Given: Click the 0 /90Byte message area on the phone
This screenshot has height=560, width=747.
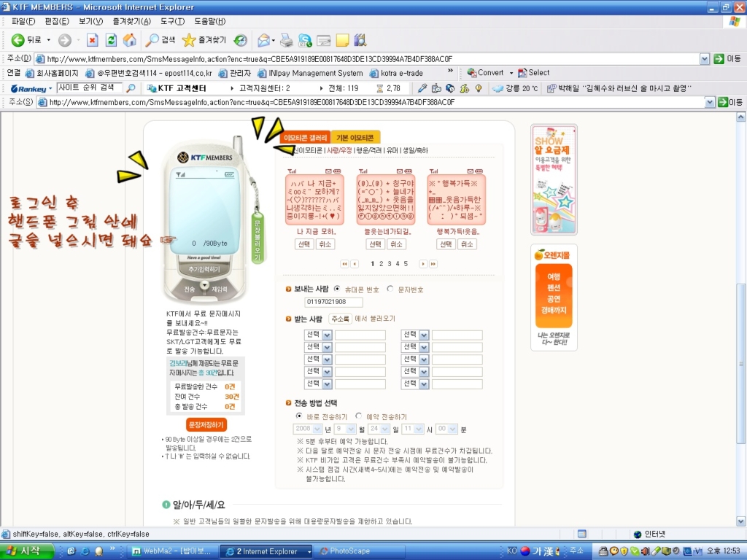Looking at the screenshot, I should (x=205, y=212).
